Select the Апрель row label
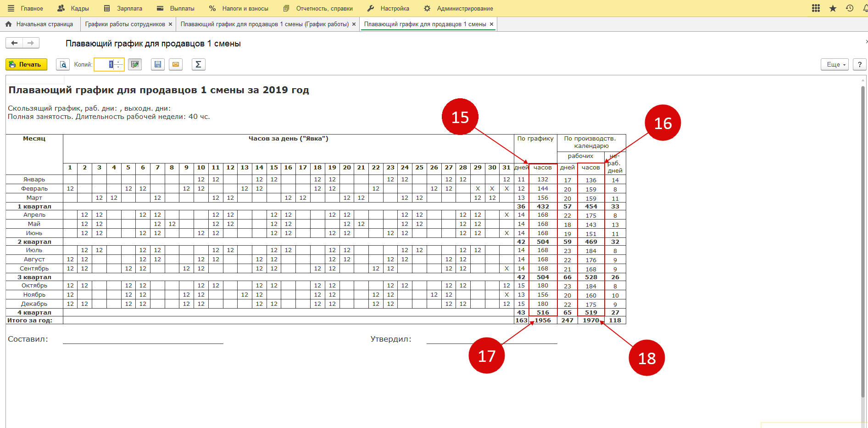The width and height of the screenshot is (868, 428). coord(34,214)
